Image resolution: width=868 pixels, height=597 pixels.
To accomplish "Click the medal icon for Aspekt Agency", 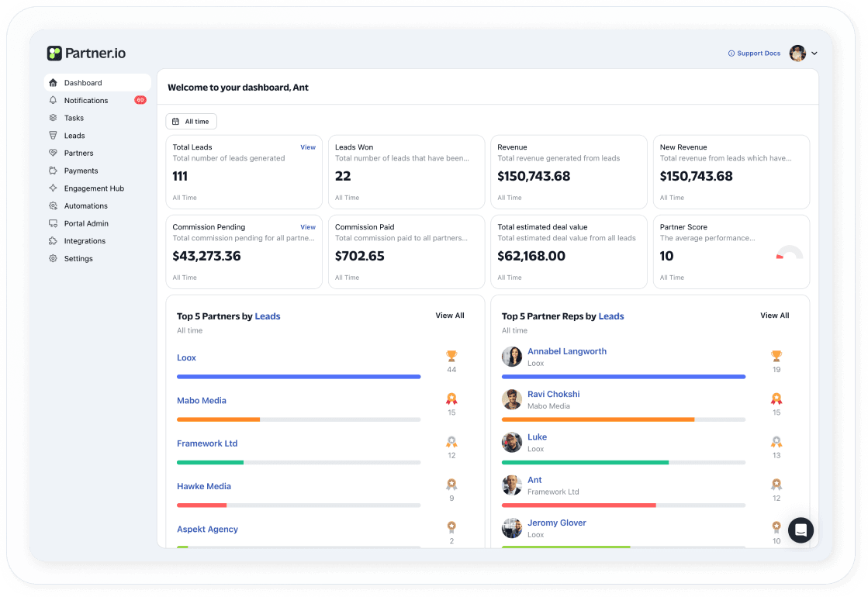I will click(x=451, y=526).
